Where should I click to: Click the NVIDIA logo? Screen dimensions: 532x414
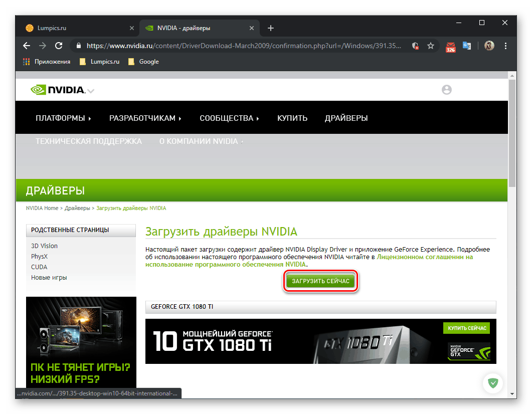[x=57, y=90]
